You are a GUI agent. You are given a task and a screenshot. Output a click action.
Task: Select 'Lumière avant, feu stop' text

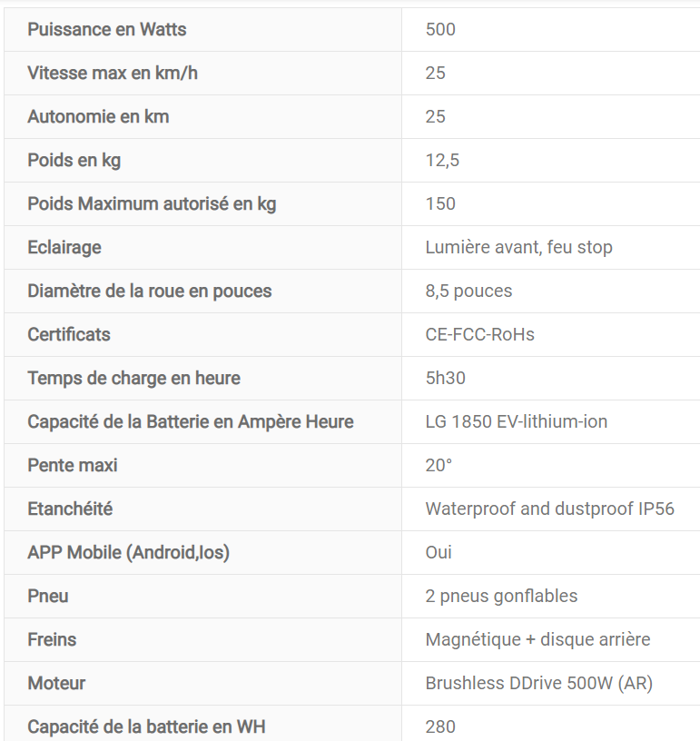(518, 248)
